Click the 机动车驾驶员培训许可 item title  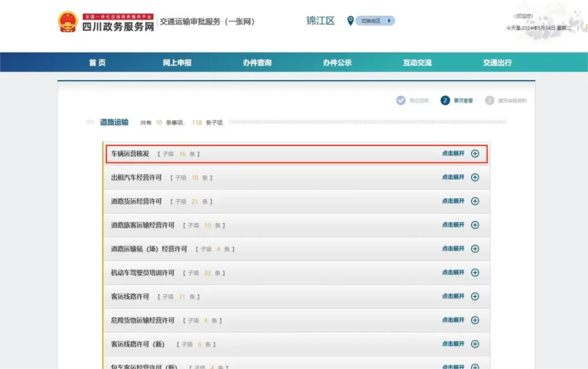(x=143, y=273)
